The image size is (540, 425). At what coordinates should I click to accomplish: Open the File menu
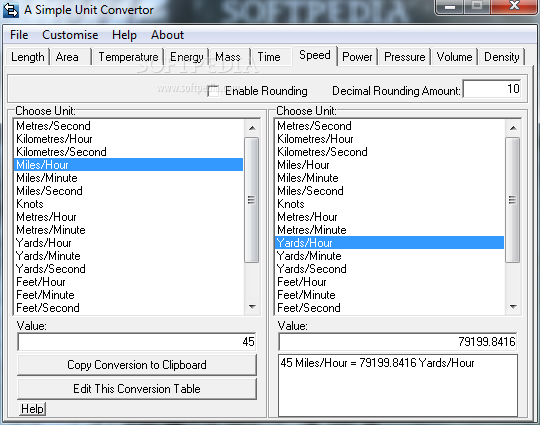pos(19,35)
